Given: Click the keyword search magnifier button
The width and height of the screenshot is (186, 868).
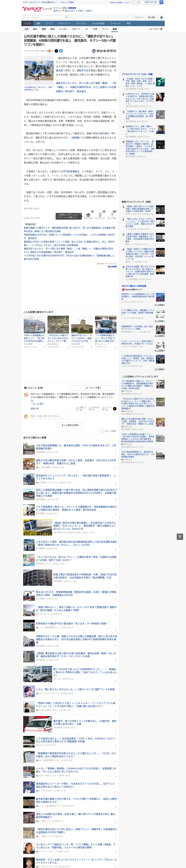Looking at the screenshot, I should (66, 18).
